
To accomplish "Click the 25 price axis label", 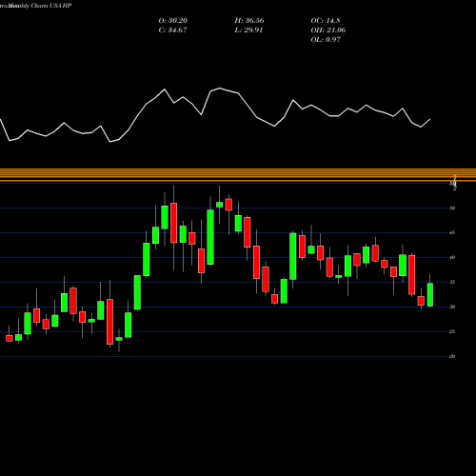I will click(x=452, y=331).
